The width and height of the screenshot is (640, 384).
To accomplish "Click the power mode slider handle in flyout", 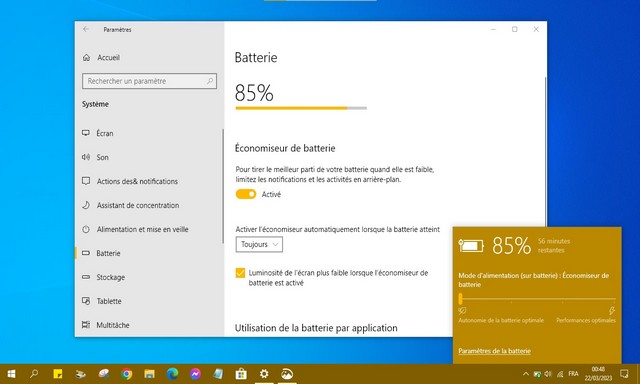I will tap(460, 299).
